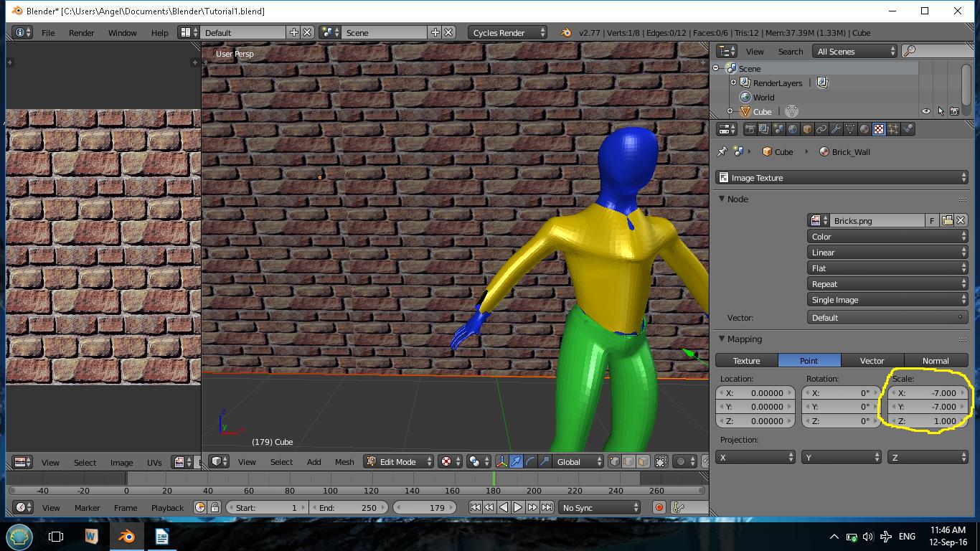Jump to the end frame
Screen dimensions: 980x551
(547, 508)
